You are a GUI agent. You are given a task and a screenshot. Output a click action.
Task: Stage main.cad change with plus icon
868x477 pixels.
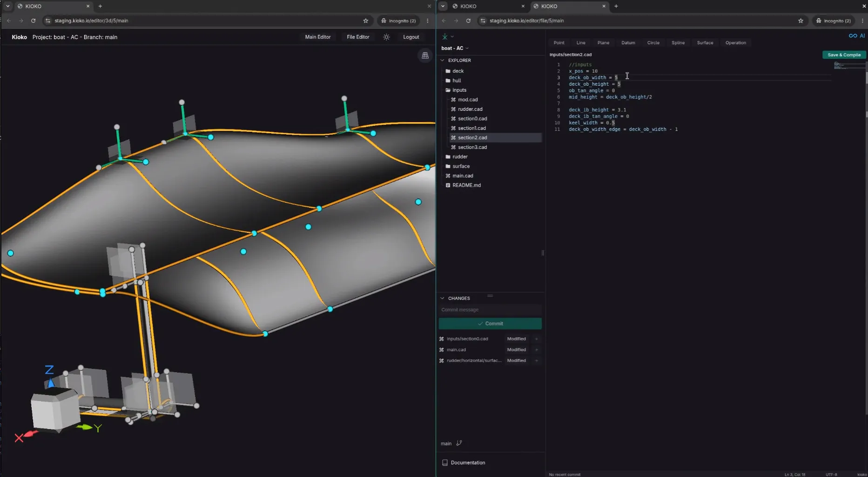(x=537, y=349)
